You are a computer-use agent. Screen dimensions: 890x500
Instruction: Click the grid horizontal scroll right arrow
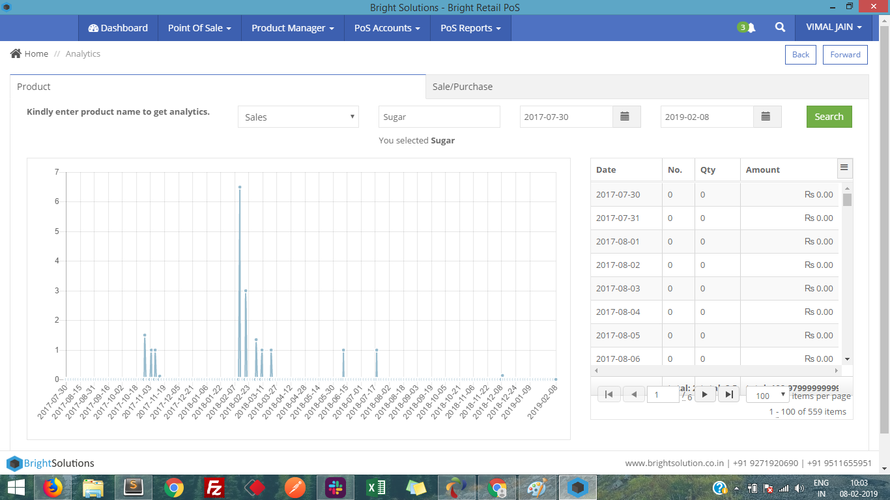coord(836,370)
